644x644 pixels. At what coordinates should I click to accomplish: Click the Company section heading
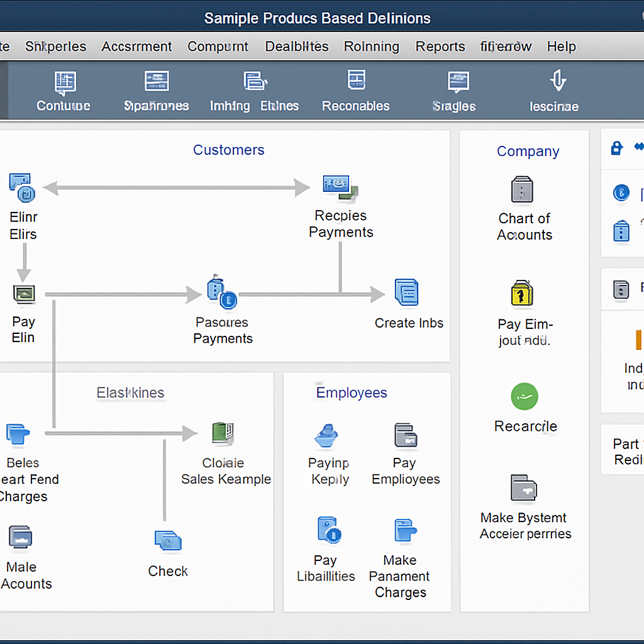tap(528, 152)
